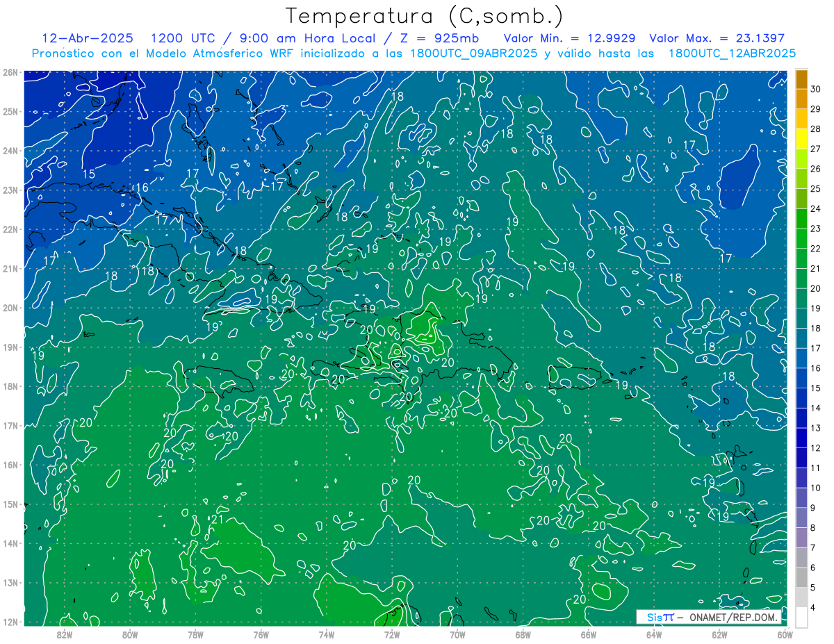Click the 24 value on the color scale
The image size is (834, 644).
[x=815, y=209]
